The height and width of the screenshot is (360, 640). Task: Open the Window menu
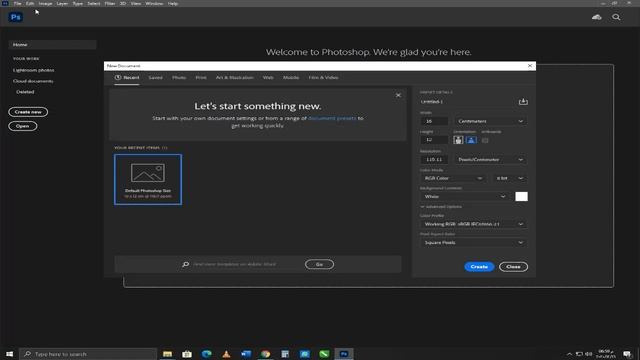coord(154,3)
